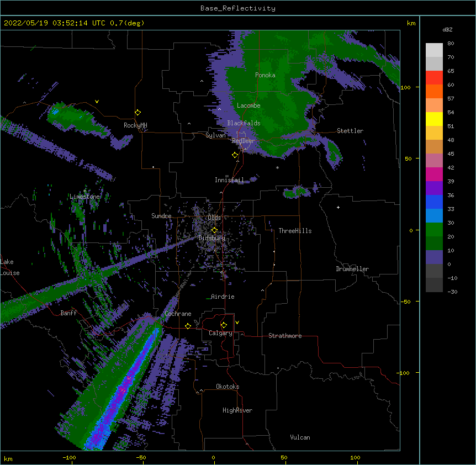The image size is (476, 465).
Task: Select the yellow V marker northwest of RockyMH
Action: (97, 102)
